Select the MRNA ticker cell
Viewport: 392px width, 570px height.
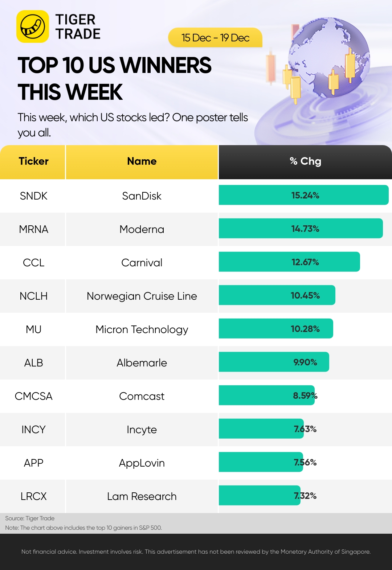click(x=33, y=229)
